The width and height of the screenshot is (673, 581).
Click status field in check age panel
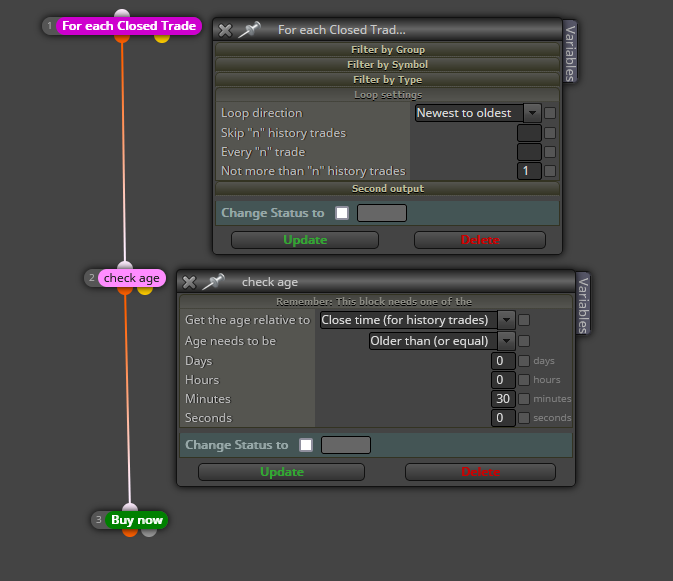[x=346, y=445]
